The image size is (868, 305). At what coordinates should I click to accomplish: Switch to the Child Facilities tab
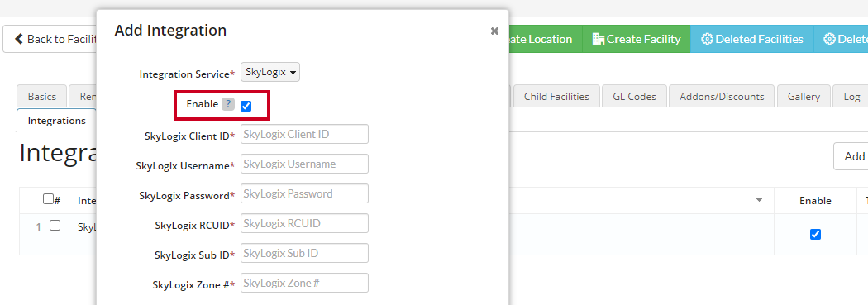pyautogui.click(x=556, y=97)
